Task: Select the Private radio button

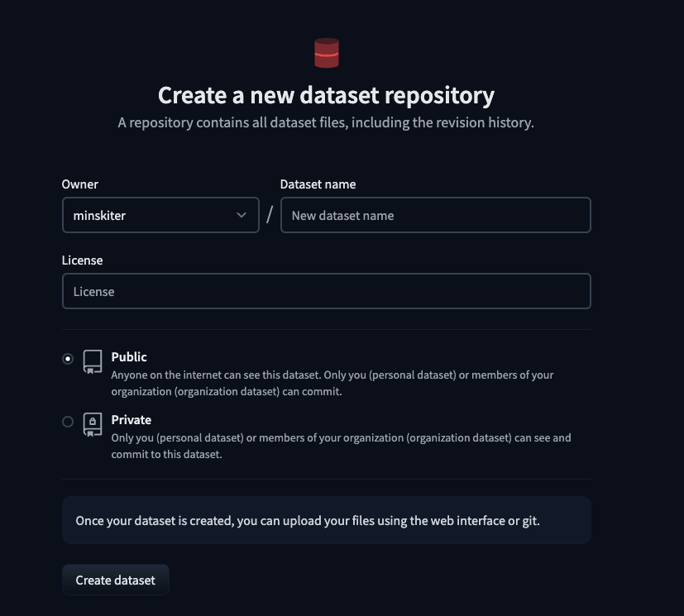Action: [68, 422]
